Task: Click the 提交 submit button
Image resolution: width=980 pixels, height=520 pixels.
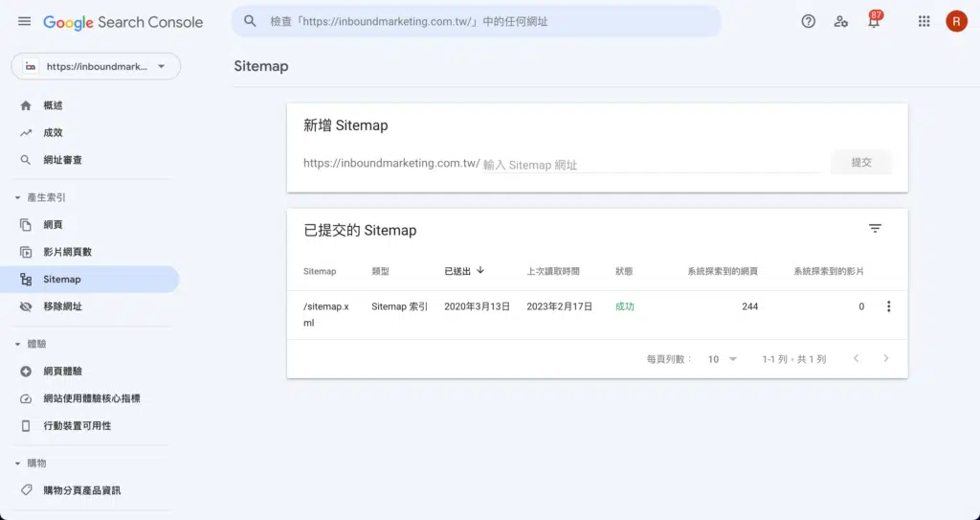Action: pyautogui.click(x=861, y=162)
